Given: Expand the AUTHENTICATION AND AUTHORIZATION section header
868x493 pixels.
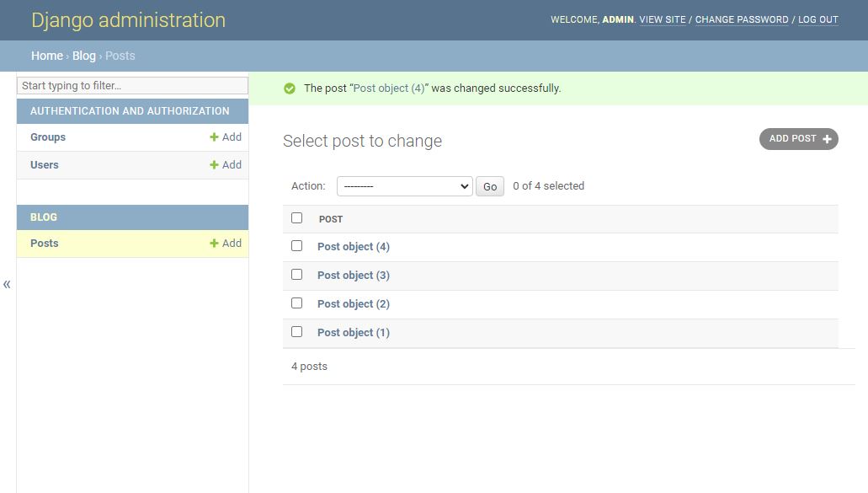Looking at the screenshot, I should (131, 110).
